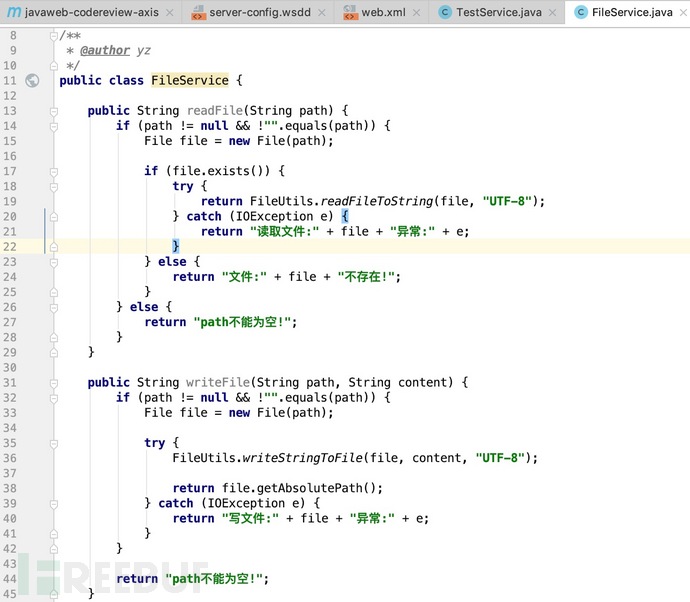Click line number 31 in the gutter

(10, 383)
